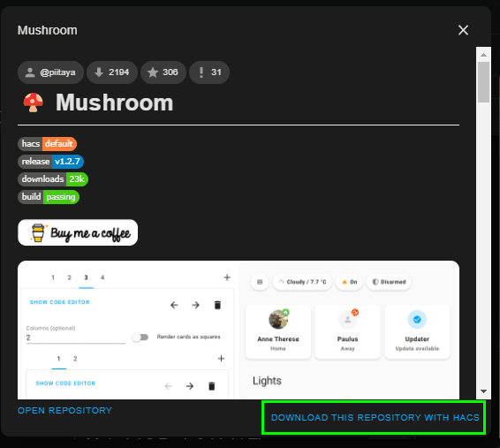Image resolution: width=500 pixels, height=448 pixels.
Task: Close the Mushroom dialog
Action: tap(463, 30)
